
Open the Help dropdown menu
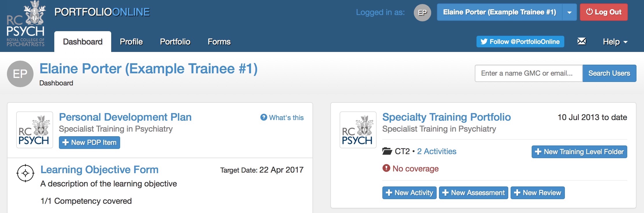(615, 42)
